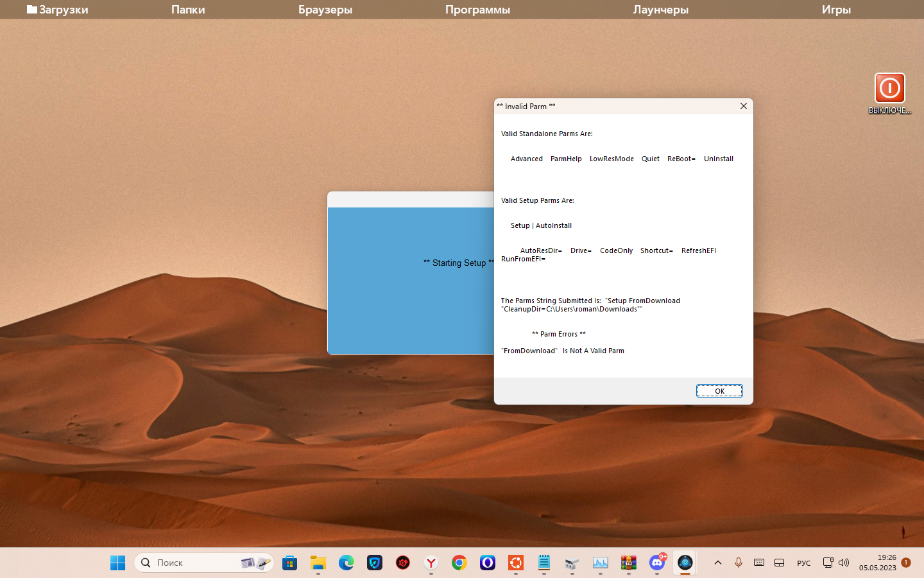The height and width of the screenshot is (578, 924).
Task: Open the Windows Start menu
Action: click(118, 563)
